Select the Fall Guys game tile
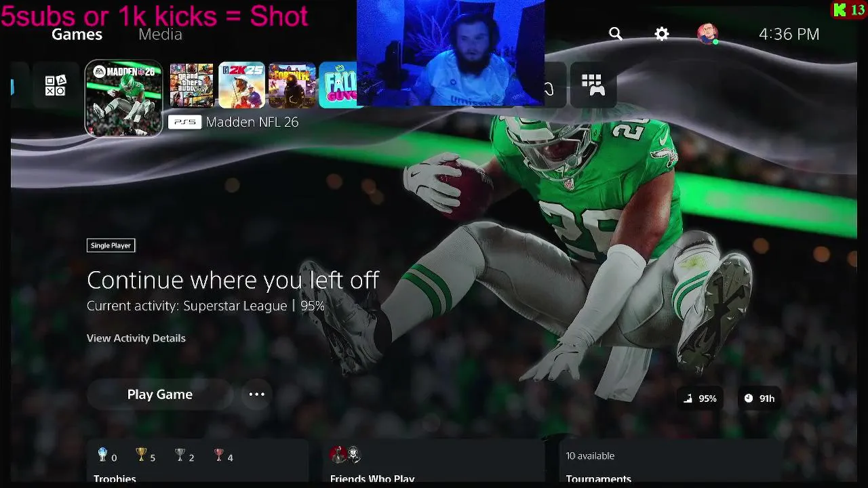Image resolution: width=868 pixels, height=488 pixels. tap(338, 85)
